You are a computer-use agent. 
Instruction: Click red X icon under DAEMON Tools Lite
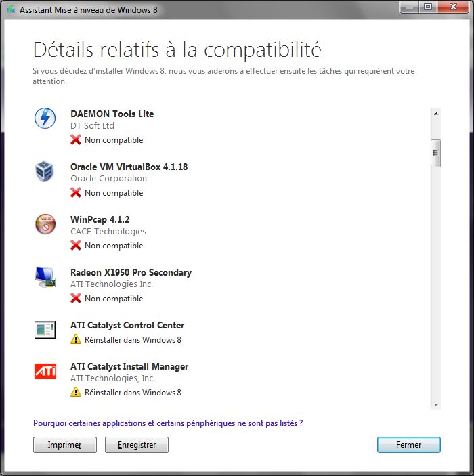(76, 140)
